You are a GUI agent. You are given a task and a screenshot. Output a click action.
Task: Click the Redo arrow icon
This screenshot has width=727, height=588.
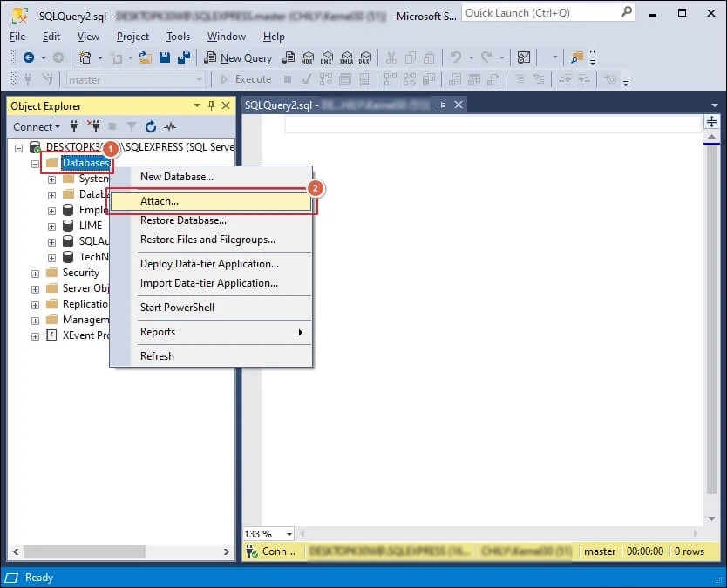coord(486,57)
